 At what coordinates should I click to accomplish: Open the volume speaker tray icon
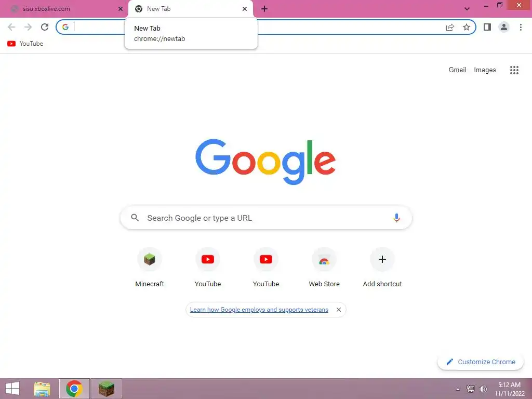[483, 389]
